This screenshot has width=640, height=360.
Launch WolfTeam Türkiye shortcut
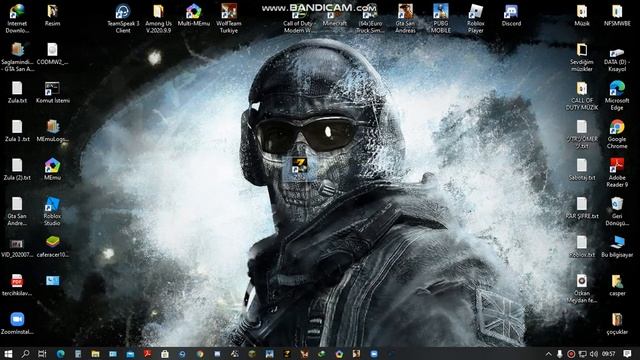tap(229, 18)
